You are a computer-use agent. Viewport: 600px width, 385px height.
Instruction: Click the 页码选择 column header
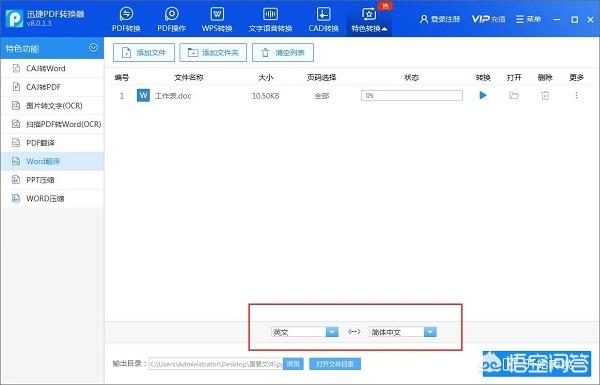click(x=321, y=77)
